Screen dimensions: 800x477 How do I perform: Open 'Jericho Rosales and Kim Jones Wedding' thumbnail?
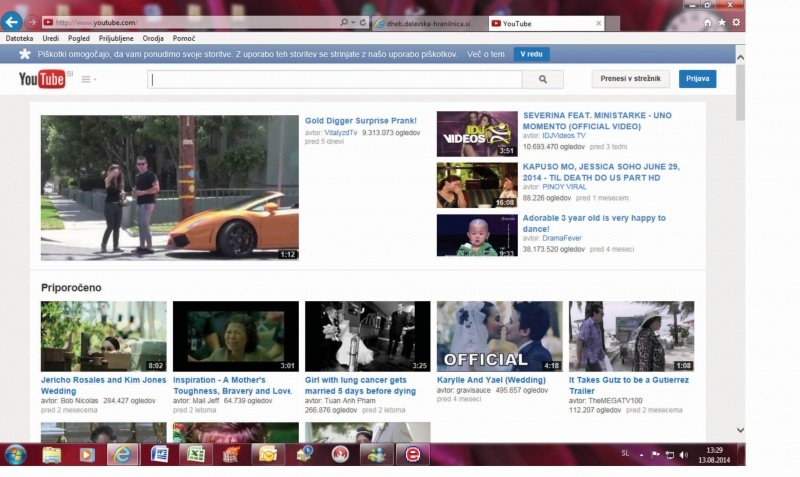(104, 336)
